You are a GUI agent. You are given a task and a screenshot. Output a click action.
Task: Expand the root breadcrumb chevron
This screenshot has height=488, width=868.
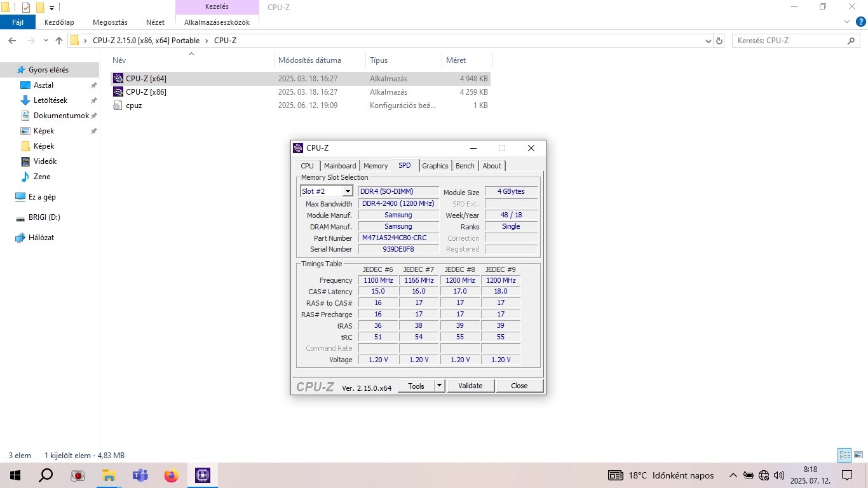pos(86,41)
